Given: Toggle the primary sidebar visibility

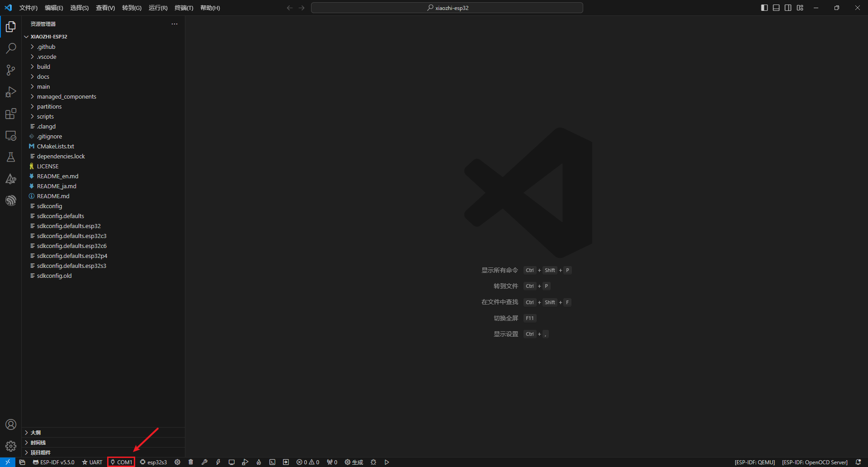Looking at the screenshot, I should (x=764, y=8).
